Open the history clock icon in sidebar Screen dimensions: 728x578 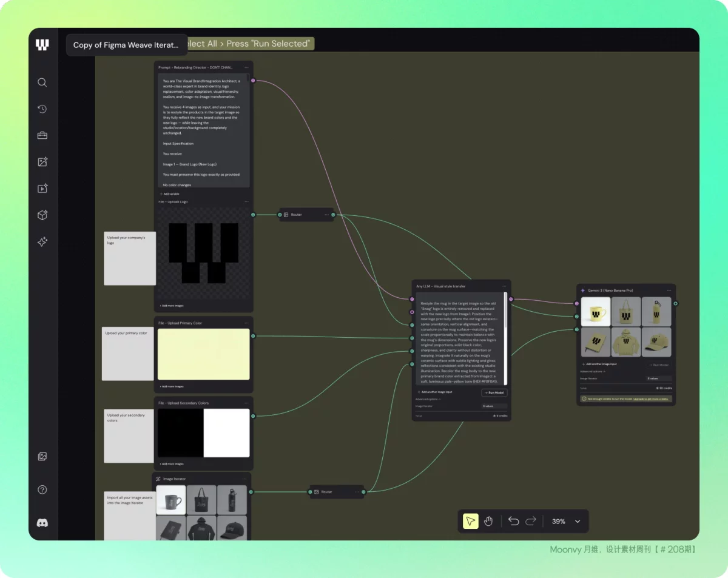point(42,109)
